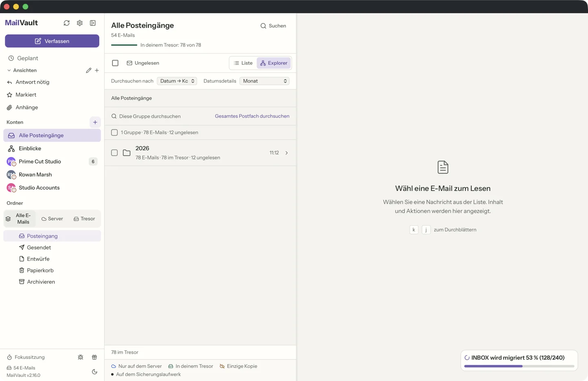Toggle dark mode moon icon
Image resolution: width=588 pixels, height=381 pixels.
[x=95, y=372]
